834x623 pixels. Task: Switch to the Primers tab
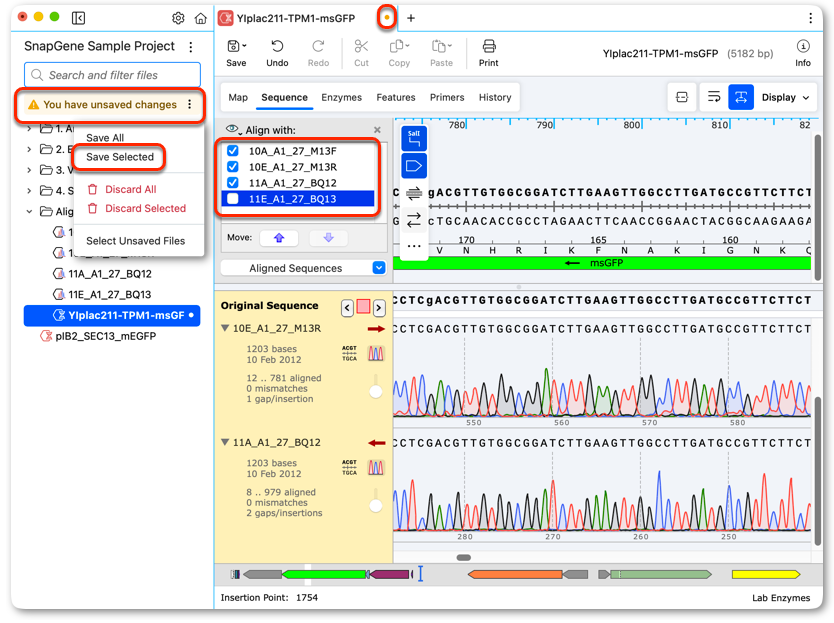(x=447, y=97)
